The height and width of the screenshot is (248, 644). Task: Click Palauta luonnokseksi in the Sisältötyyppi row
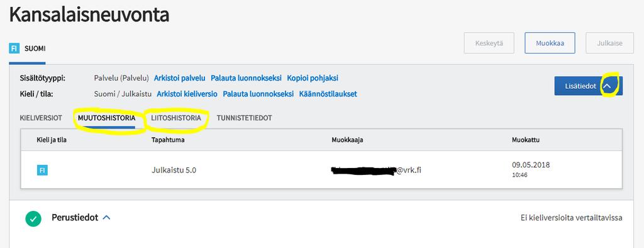(x=246, y=78)
